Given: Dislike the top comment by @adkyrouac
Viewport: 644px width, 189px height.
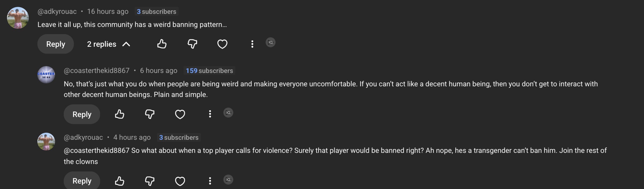Looking at the screenshot, I should tap(192, 44).
